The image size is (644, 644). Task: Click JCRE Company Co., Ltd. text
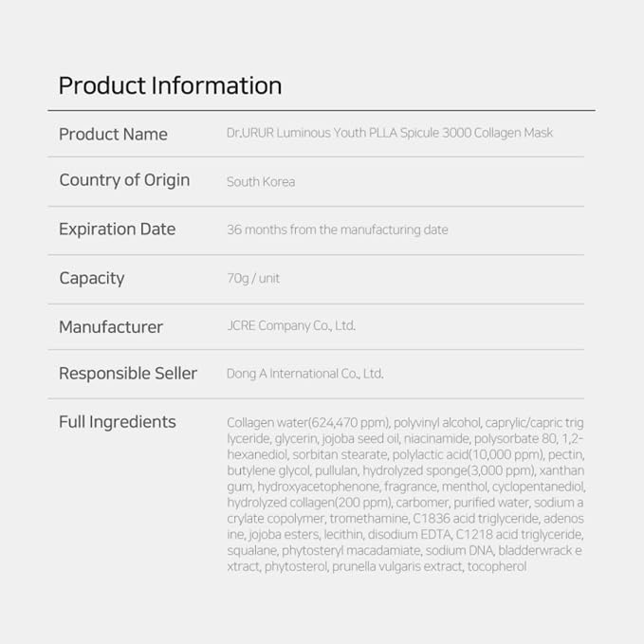291,325
